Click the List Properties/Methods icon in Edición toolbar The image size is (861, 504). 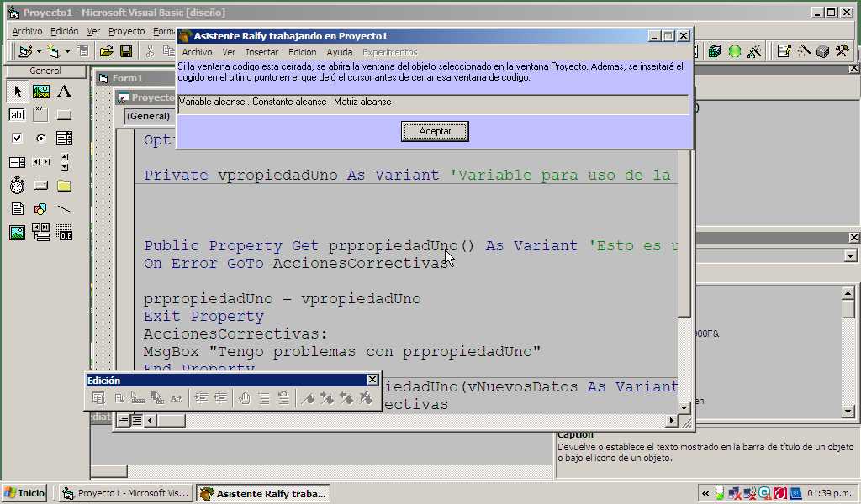99,399
